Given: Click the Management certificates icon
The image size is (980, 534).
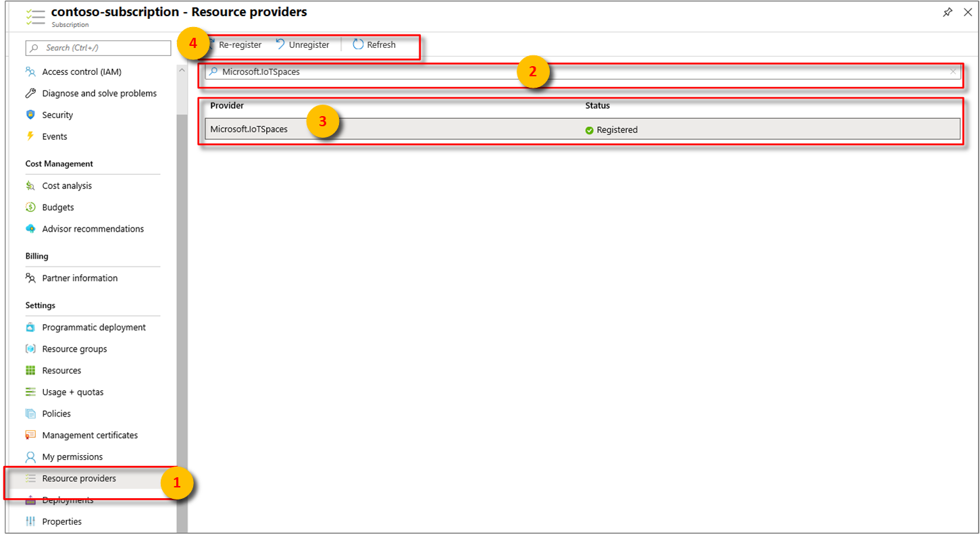Looking at the screenshot, I should pyautogui.click(x=30, y=435).
